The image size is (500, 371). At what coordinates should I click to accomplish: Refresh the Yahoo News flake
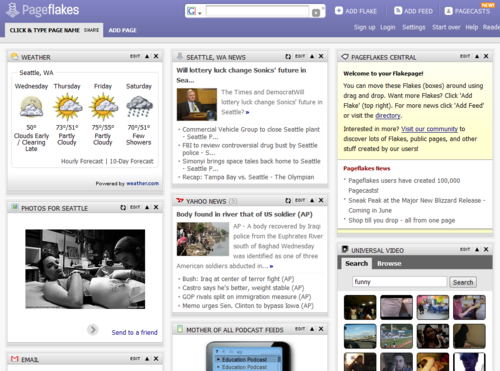point(288,201)
